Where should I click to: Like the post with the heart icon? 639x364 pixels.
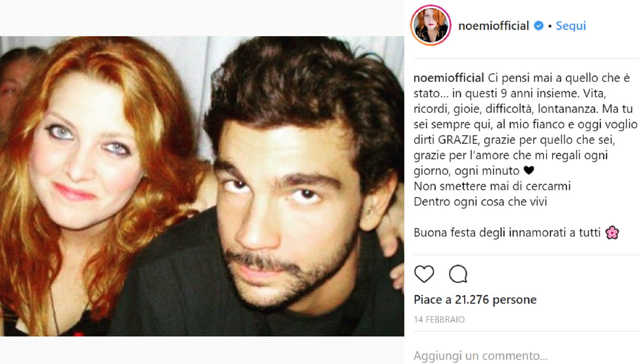[424, 274]
